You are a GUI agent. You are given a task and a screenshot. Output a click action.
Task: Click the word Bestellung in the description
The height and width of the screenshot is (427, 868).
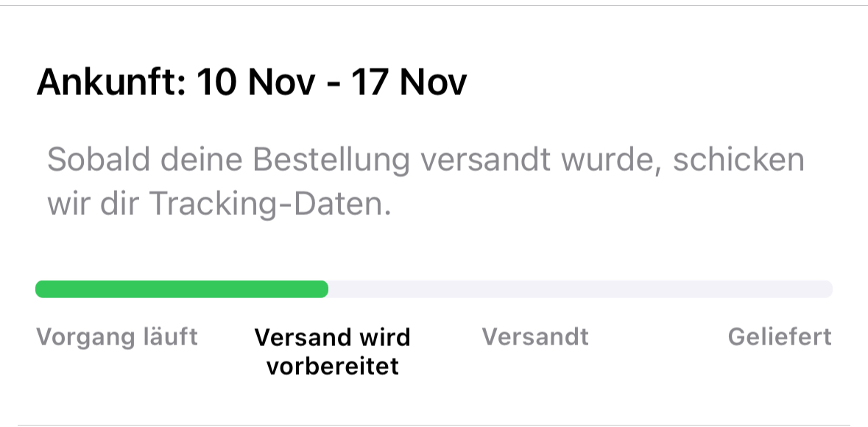pyautogui.click(x=331, y=160)
